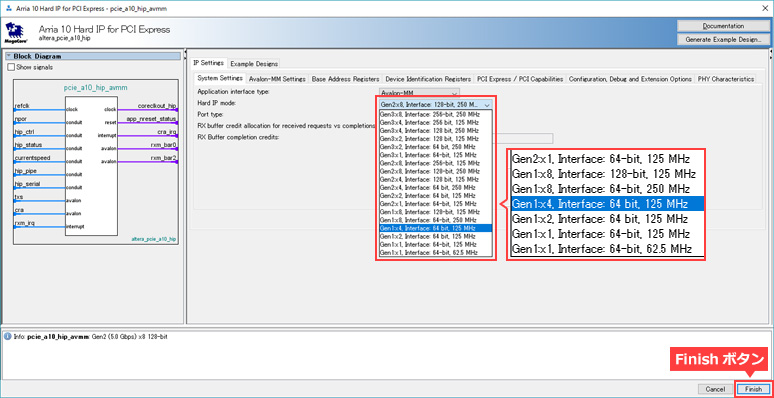This screenshot has height=398, width=774.
Task: Switch to the IP Settings tab
Action: tap(209, 63)
